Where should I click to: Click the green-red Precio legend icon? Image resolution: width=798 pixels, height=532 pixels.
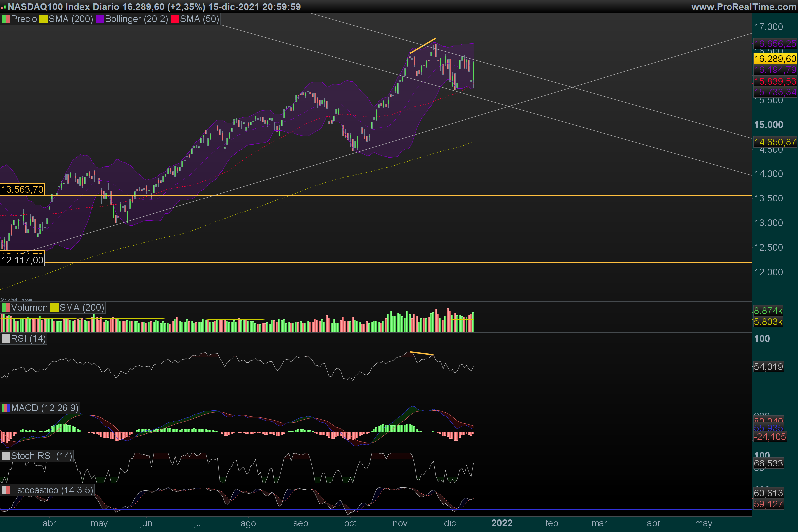(x=6, y=19)
